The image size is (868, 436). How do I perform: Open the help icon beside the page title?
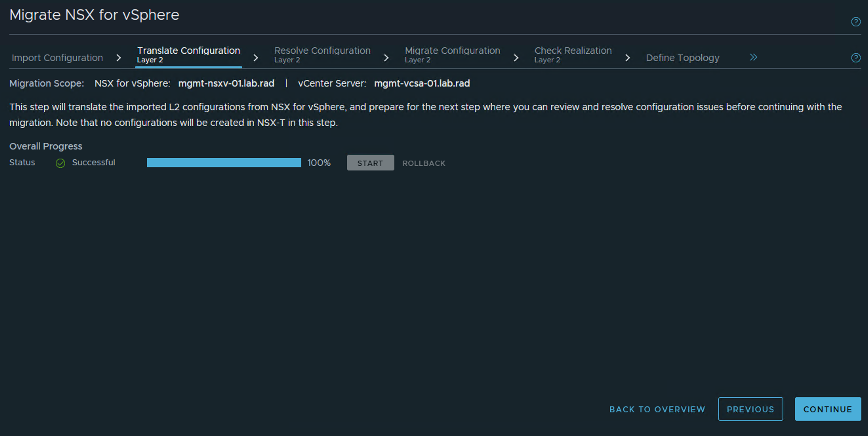tap(856, 22)
